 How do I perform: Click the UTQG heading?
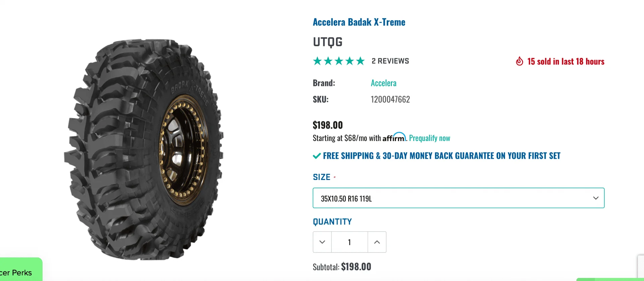(x=328, y=42)
